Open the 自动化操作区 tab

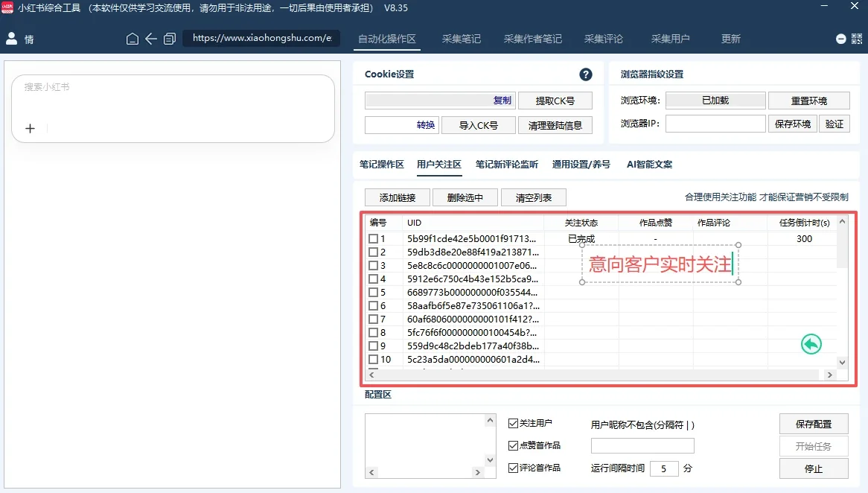coord(387,39)
